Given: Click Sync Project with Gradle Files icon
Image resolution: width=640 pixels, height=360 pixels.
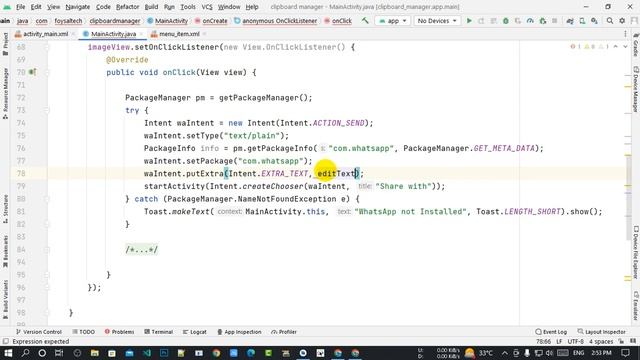Looking at the screenshot, I should (570, 20).
